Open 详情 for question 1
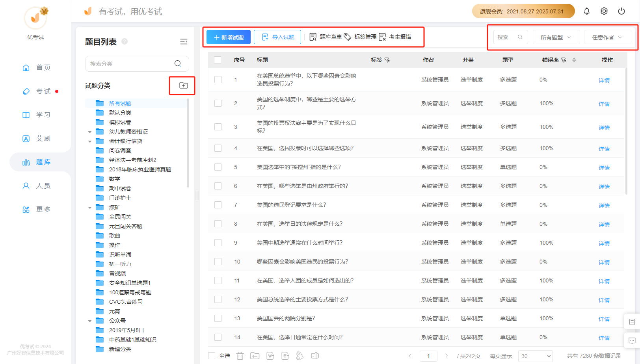This screenshot has width=640, height=364. (x=604, y=80)
